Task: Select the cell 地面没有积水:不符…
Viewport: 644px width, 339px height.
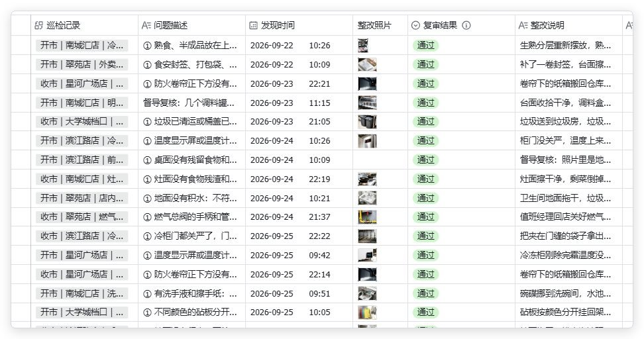Action: coord(191,198)
